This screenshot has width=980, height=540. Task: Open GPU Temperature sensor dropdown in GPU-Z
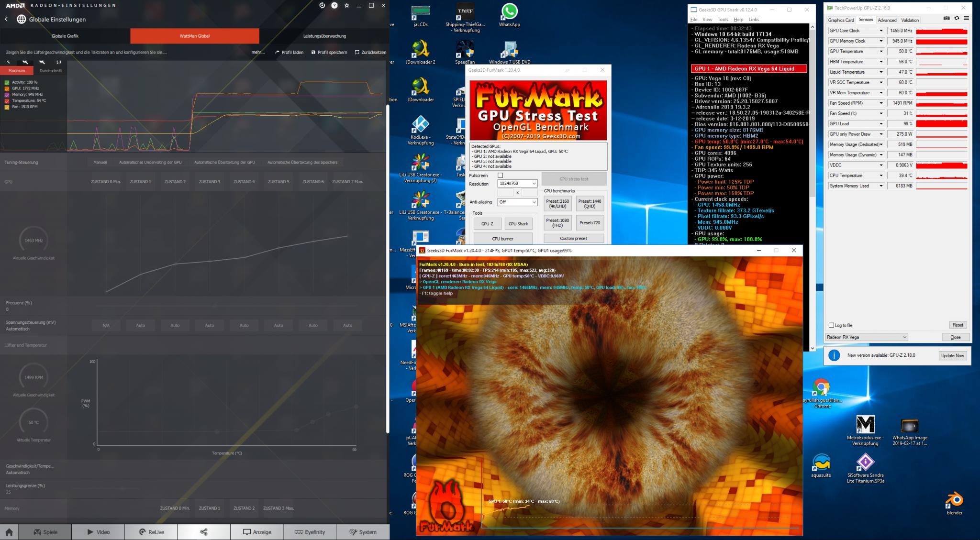[x=880, y=51]
